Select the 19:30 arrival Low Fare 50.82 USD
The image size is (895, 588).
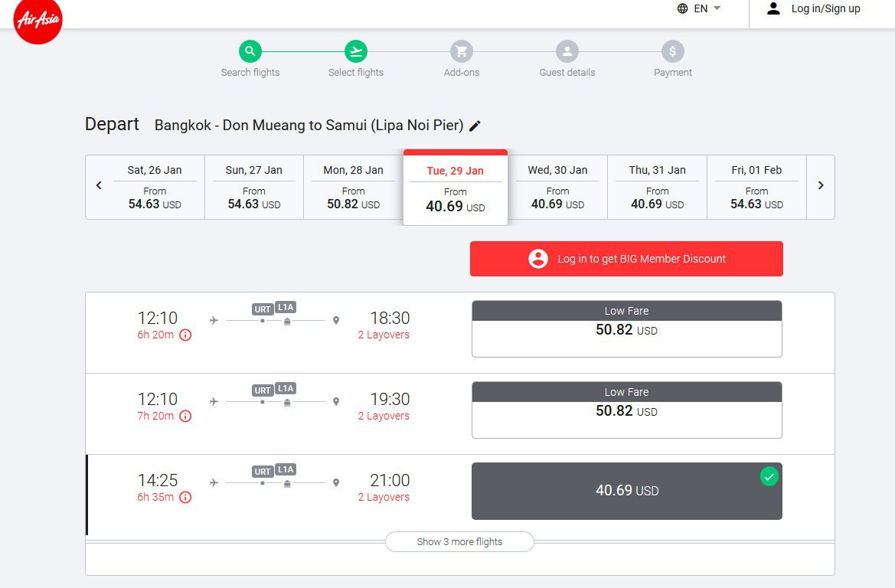[627, 410]
